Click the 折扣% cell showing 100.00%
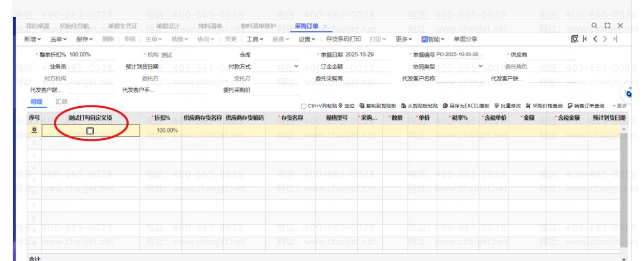Viewport: 644px width, 261px height. pyautogui.click(x=161, y=130)
